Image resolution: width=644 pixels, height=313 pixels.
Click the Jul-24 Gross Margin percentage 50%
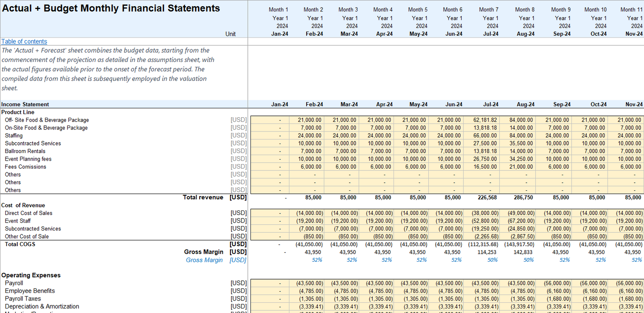click(492, 260)
